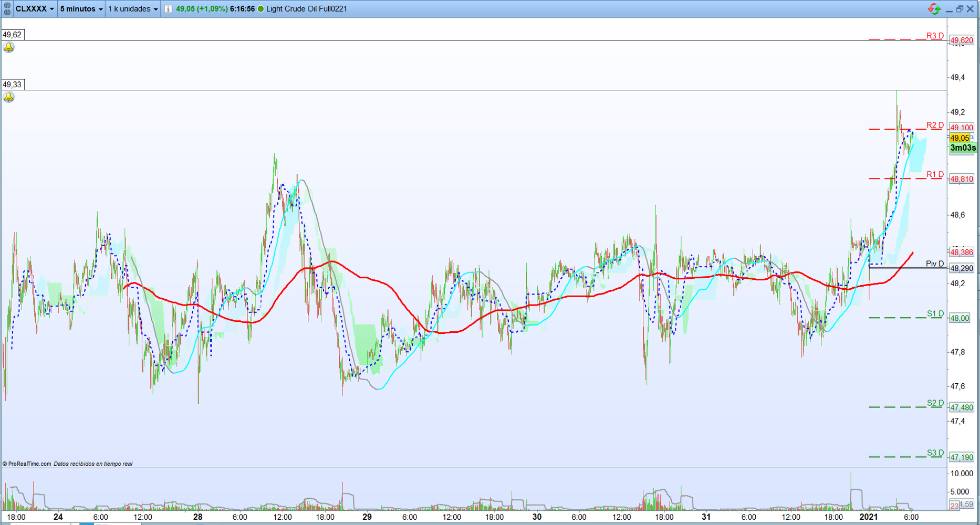Open the CLXXXX symbol dropdown
Image resolution: width=980 pixels, height=525 pixels.
(35, 9)
